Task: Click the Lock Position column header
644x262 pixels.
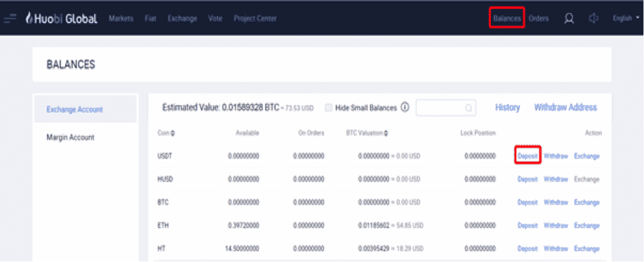Action: click(478, 133)
